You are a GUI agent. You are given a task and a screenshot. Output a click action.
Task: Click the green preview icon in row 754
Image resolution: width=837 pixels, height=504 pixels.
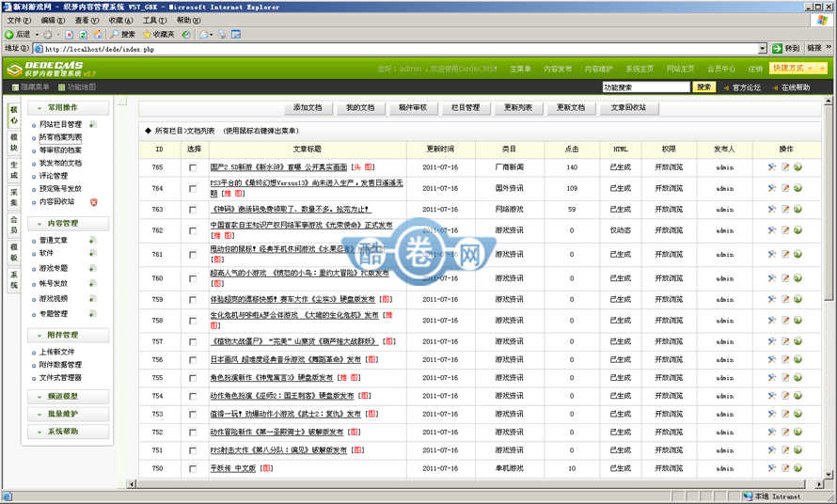pyautogui.click(x=798, y=396)
